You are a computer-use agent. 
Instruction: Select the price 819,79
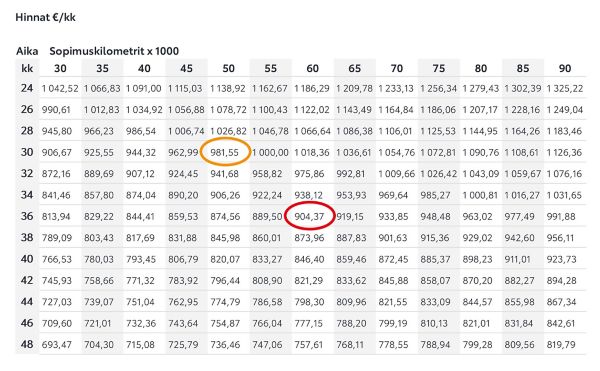(x=561, y=345)
